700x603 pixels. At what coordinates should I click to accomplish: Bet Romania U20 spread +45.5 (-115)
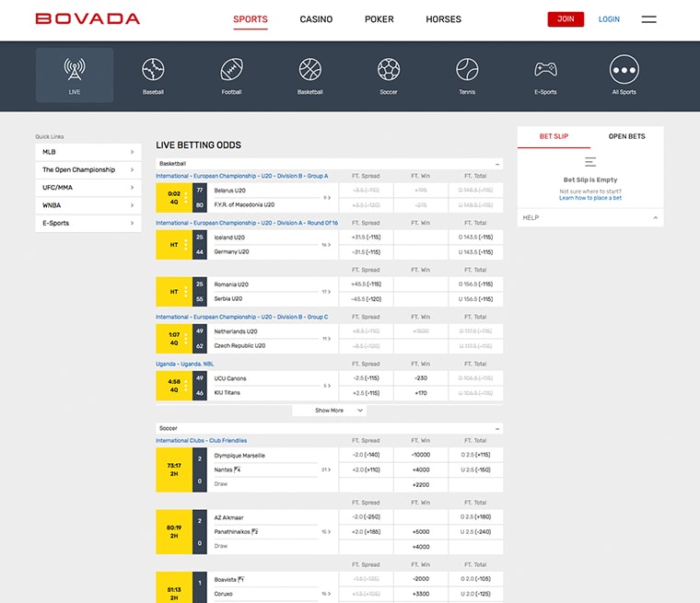pyautogui.click(x=366, y=284)
